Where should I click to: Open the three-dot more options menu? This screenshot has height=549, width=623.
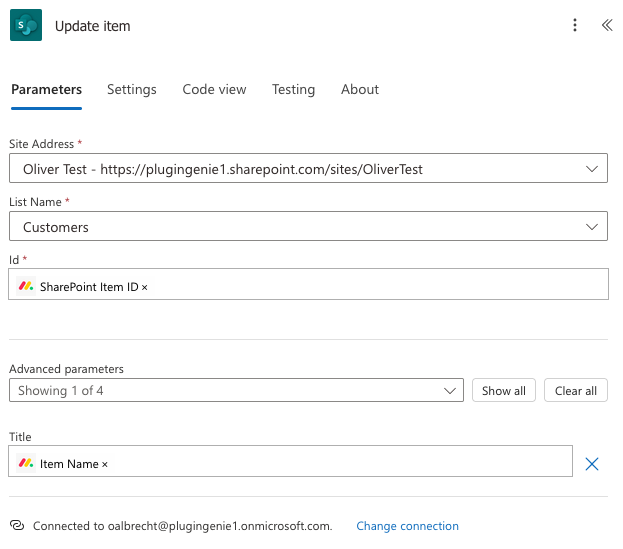coord(575,25)
